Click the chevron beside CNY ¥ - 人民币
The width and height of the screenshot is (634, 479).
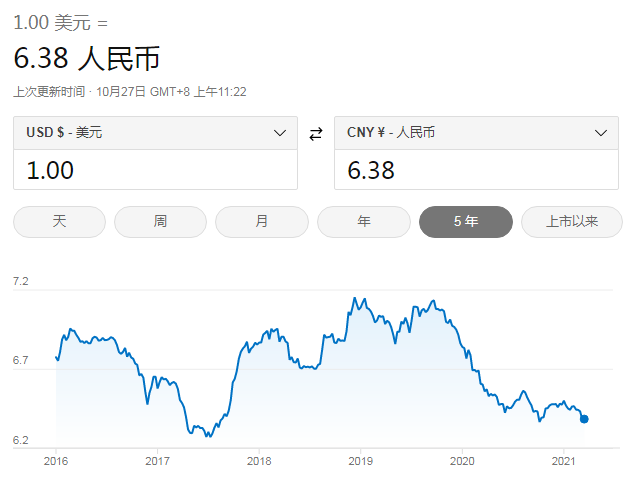tap(601, 133)
